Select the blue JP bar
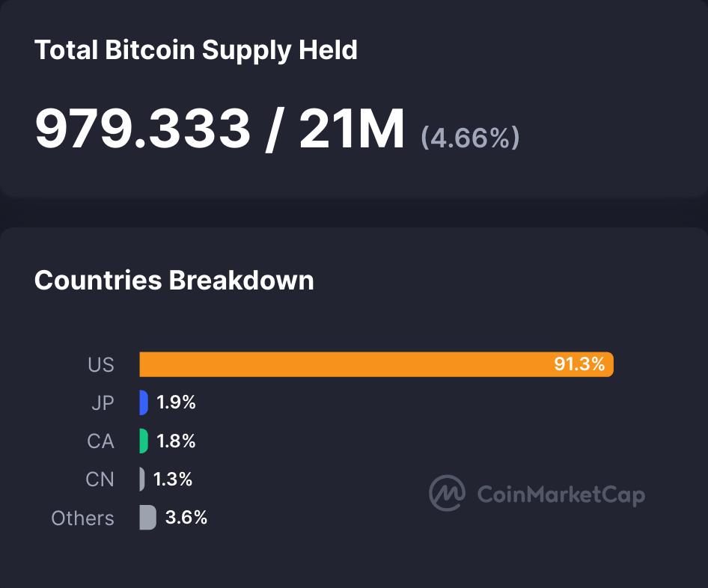The width and height of the screenshot is (708, 588). pos(144,402)
